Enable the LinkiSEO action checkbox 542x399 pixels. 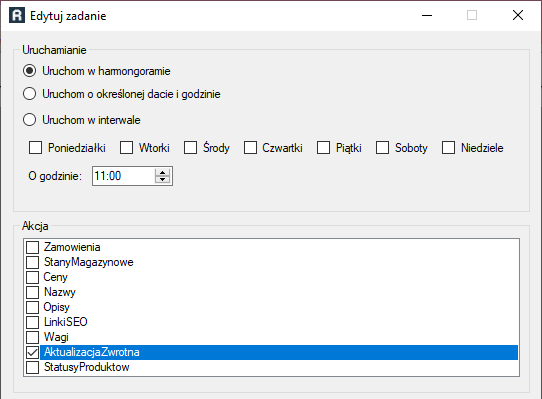(x=32, y=322)
